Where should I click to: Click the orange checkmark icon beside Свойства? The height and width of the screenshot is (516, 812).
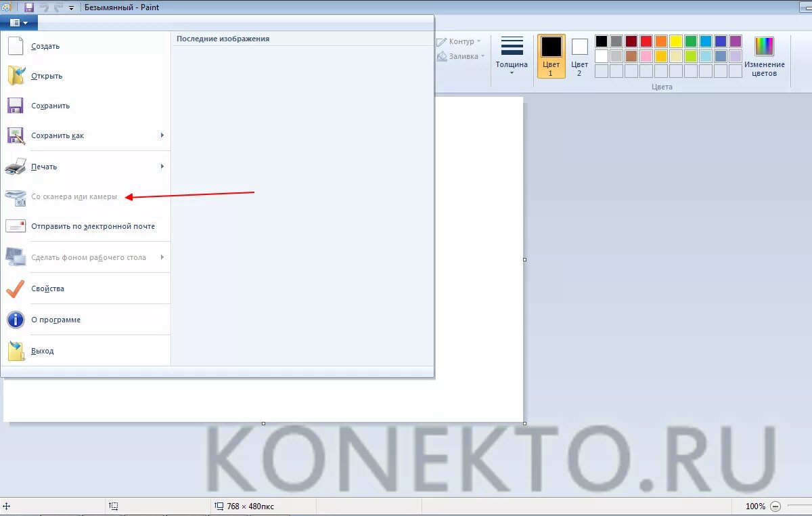16,288
